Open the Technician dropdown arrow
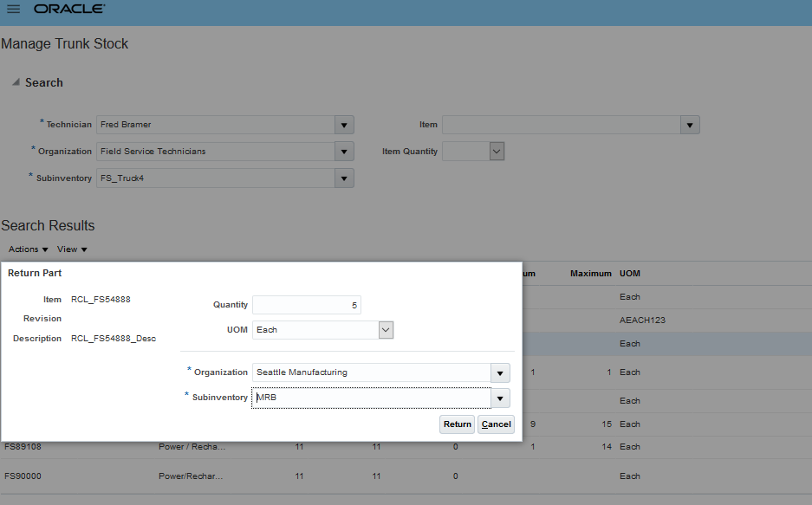Screen dimensions: 812x505 click(344, 125)
